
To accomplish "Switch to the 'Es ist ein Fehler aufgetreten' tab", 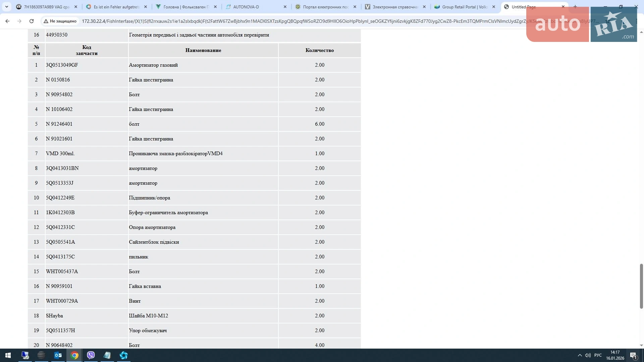I will point(116,7).
